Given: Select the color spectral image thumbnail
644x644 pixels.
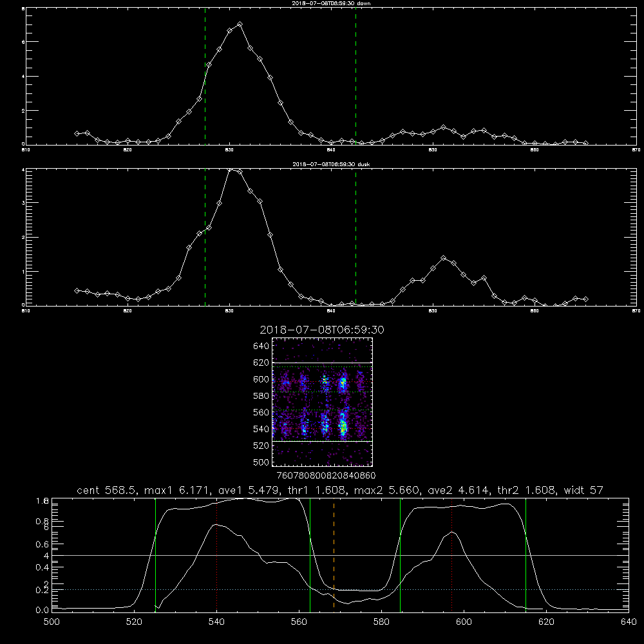Looking at the screenshot, I should click(x=323, y=402).
